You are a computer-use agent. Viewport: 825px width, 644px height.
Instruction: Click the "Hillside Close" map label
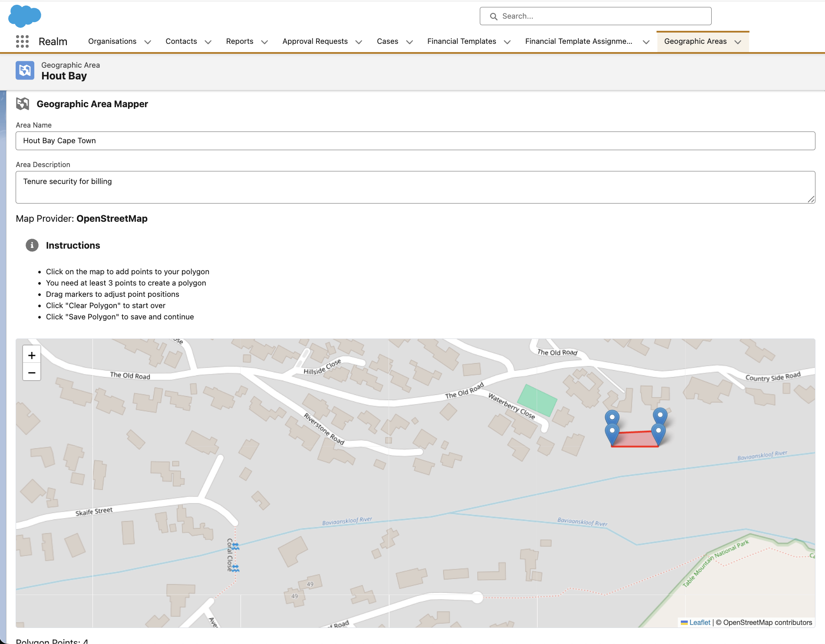322,367
